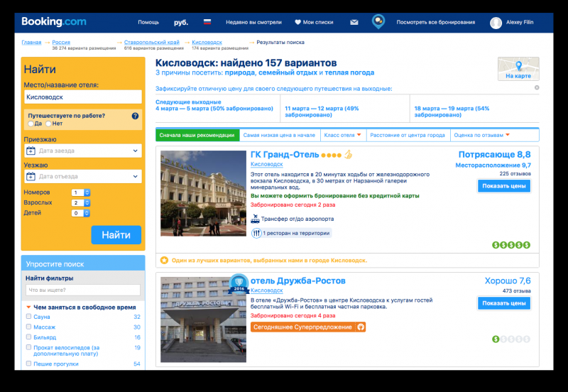Click the Booking.com logo
This screenshot has height=392, width=568.
click(x=54, y=22)
